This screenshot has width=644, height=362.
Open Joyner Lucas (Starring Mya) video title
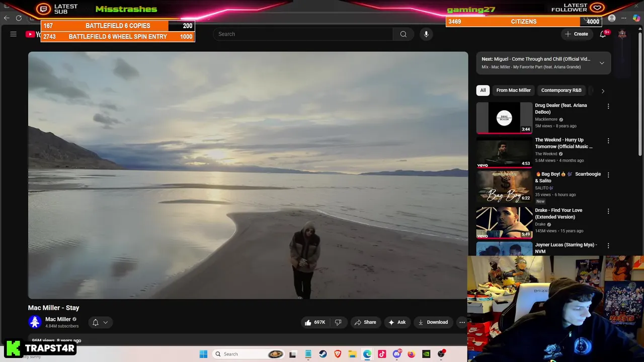click(x=566, y=248)
